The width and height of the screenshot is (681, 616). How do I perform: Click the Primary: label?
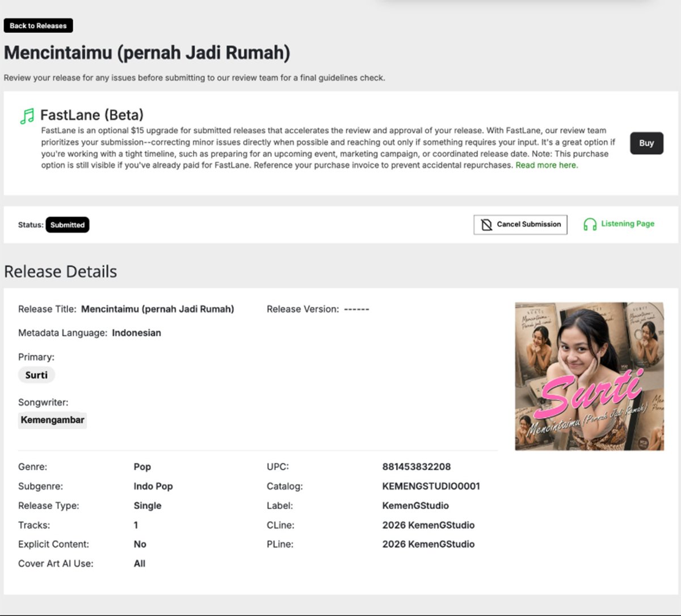pyautogui.click(x=36, y=357)
